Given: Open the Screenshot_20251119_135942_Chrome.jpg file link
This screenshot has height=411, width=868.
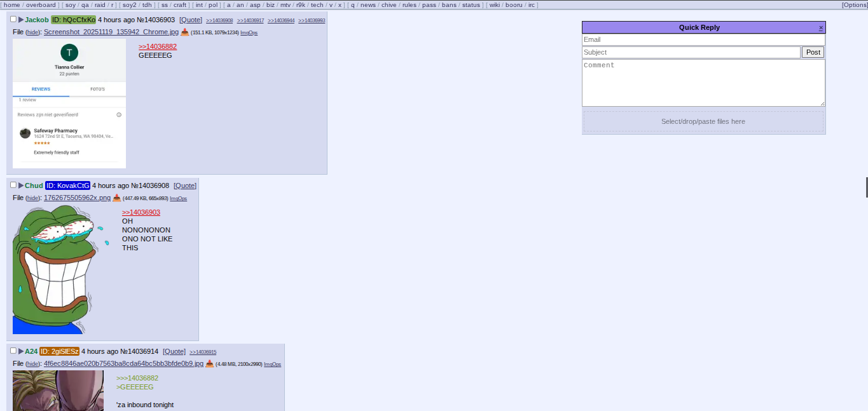Looking at the screenshot, I should click(111, 32).
